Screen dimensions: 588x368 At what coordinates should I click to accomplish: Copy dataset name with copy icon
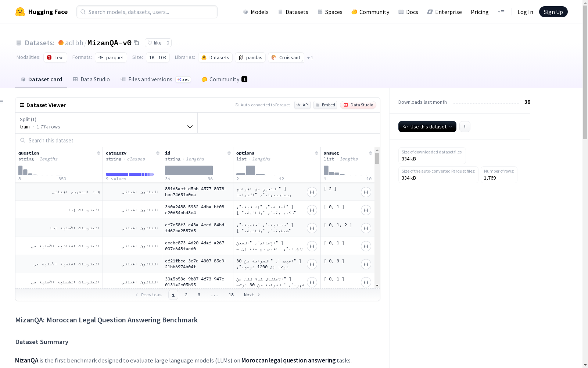[x=136, y=43]
